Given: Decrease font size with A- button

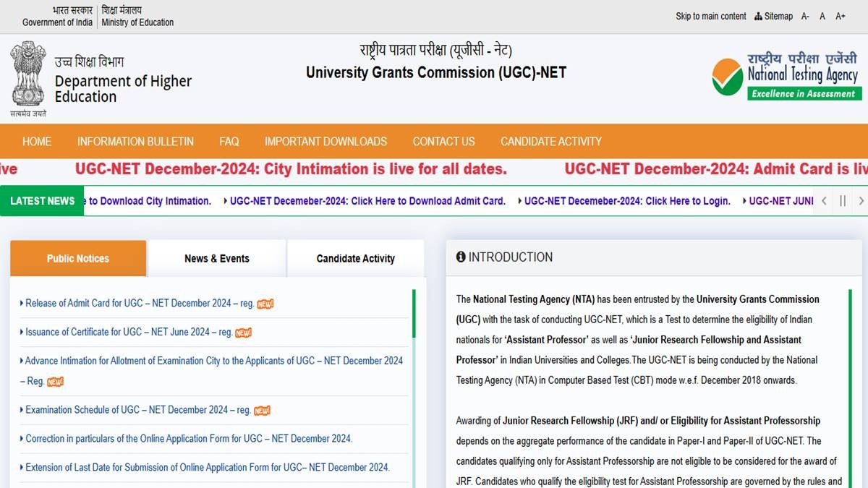Looking at the screenshot, I should (x=805, y=16).
